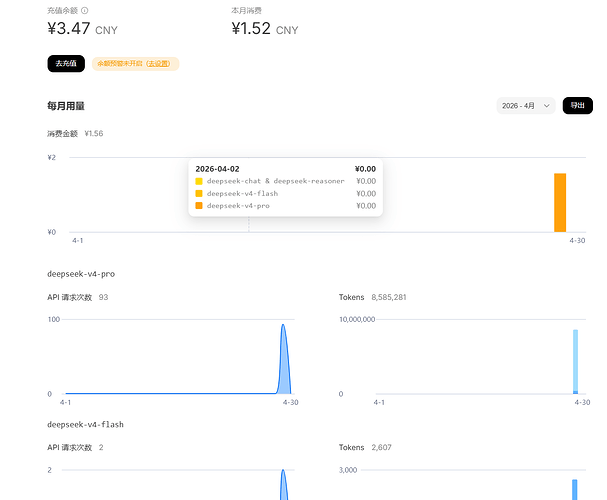The height and width of the screenshot is (500, 607).
Task: Click the orange spending bar near 4-30
Action: [x=560, y=202]
